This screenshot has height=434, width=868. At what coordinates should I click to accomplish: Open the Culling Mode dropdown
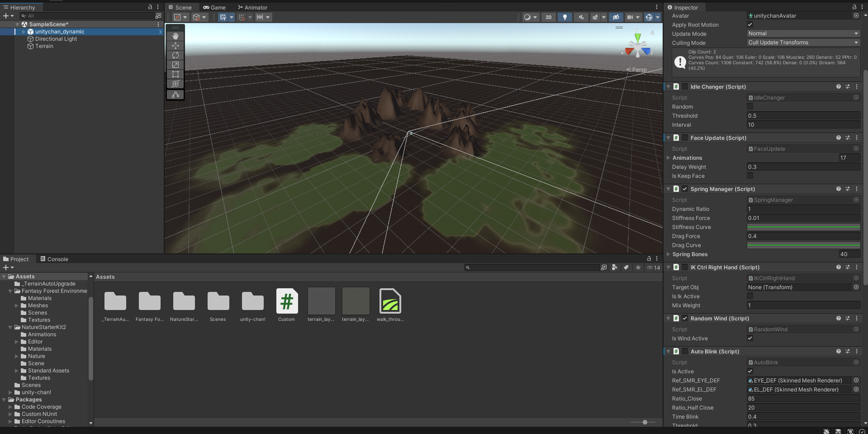(803, 43)
